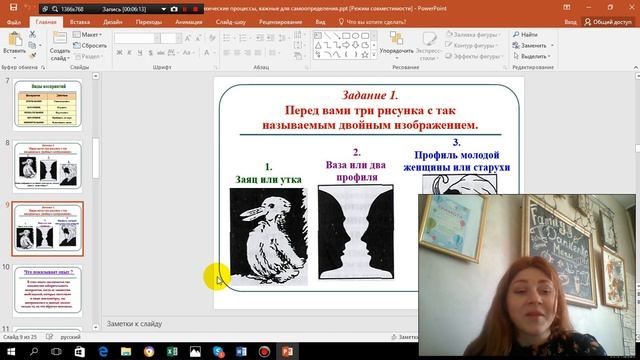Switch to the Вставка tab
The image size is (640, 360).
pos(80,22)
